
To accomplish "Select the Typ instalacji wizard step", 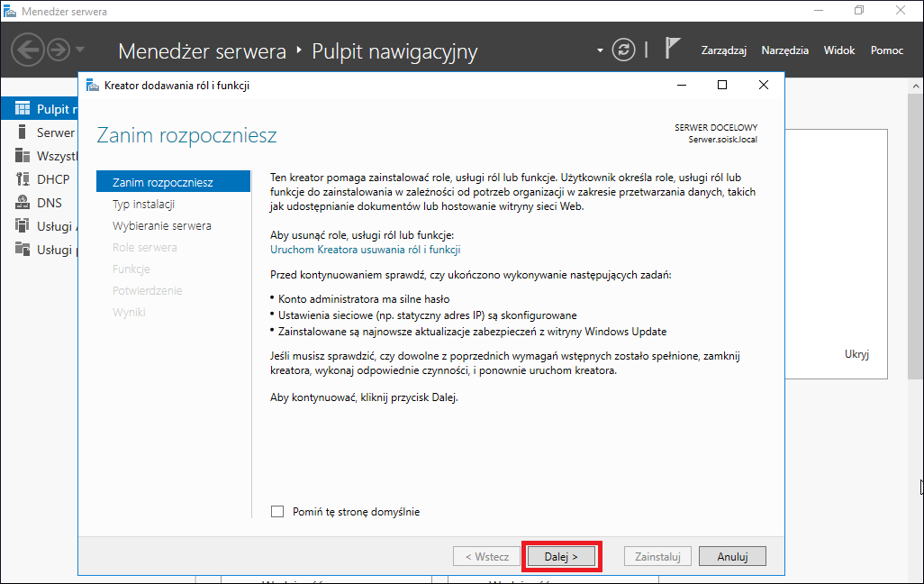I will (144, 204).
